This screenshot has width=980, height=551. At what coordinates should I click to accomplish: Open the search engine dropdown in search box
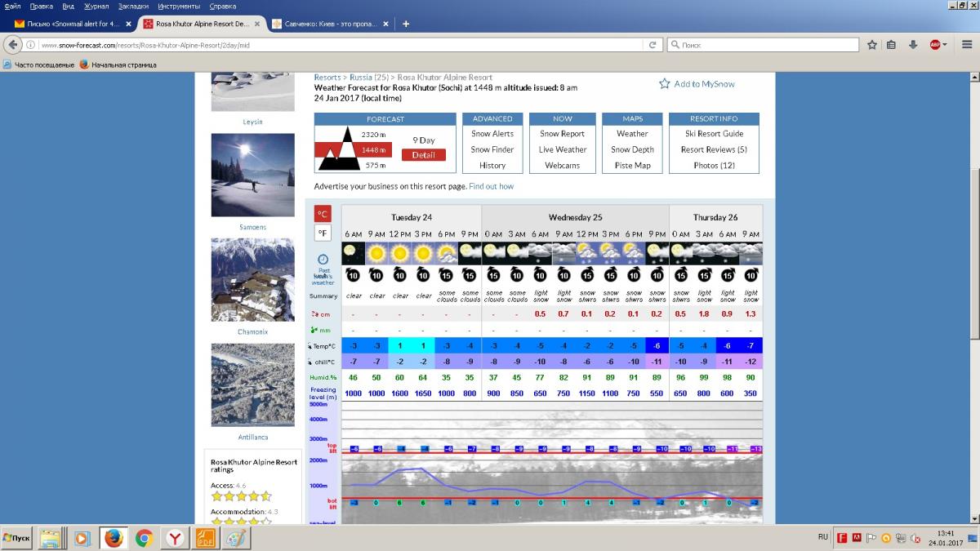click(675, 45)
